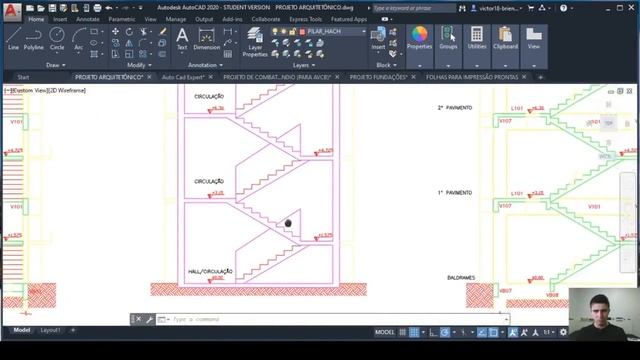The width and height of the screenshot is (640, 360).
Task: Open the AutoCAD application menu button
Action: pos(12,11)
